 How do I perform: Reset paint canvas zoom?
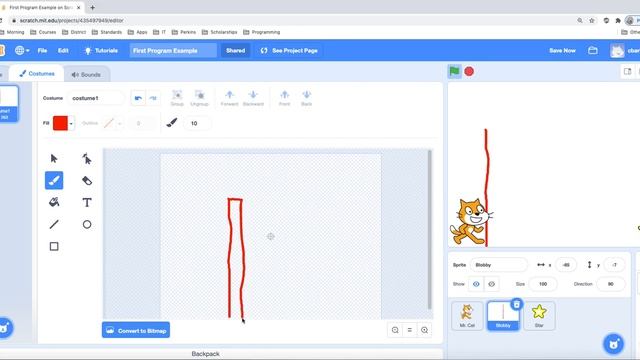pyautogui.click(x=410, y=330)
